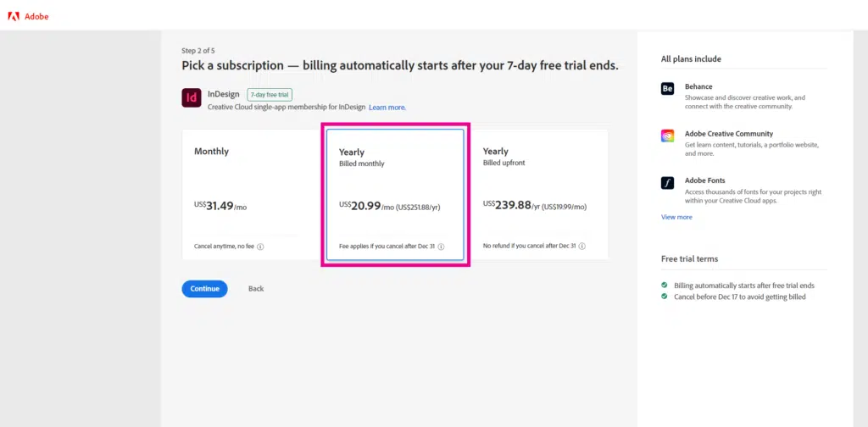Click the US$31.49/mo price
Screen dimensions: 868x427
220,207
